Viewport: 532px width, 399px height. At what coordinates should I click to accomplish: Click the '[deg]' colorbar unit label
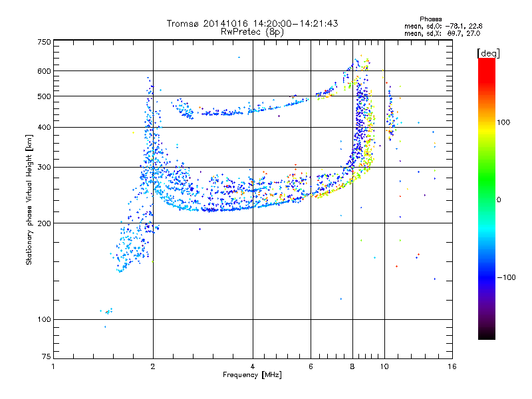coord(488,53)
